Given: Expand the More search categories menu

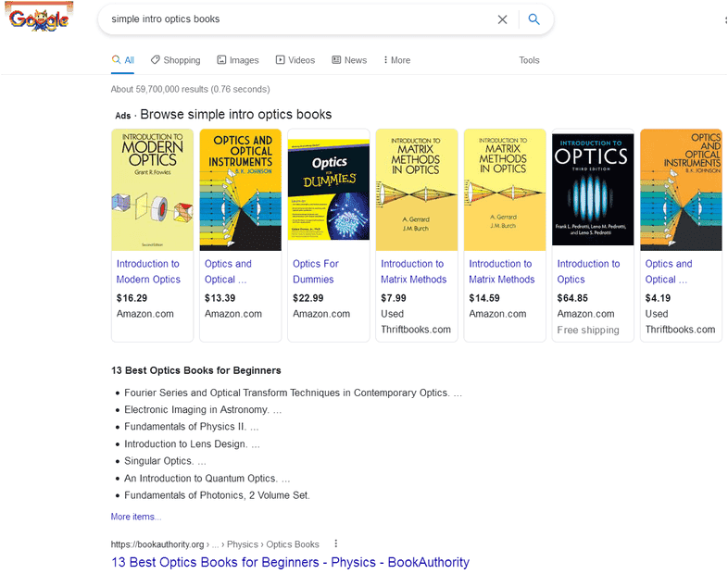Looking at the screenshot, I should (x=396, y=60).
